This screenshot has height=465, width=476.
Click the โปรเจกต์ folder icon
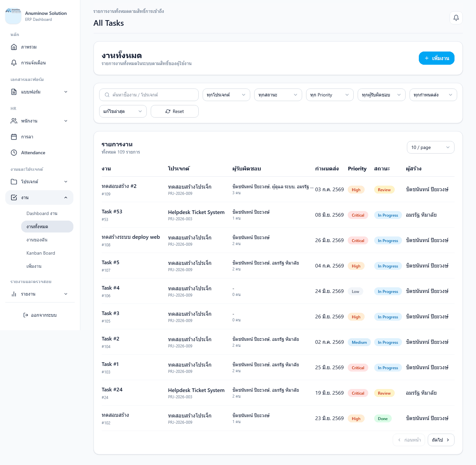tap(14, 182)
